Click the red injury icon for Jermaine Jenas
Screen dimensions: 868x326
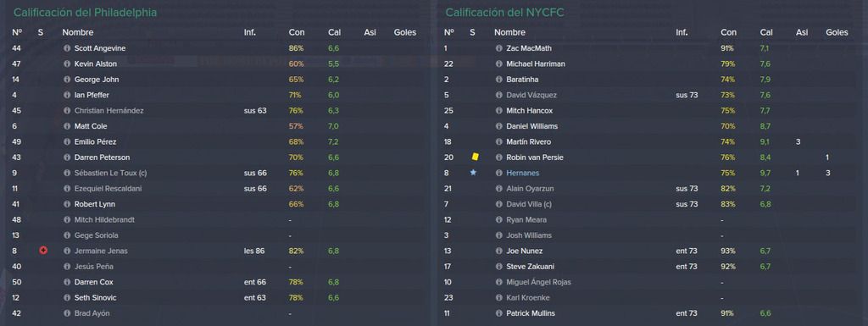click(43, 251)
